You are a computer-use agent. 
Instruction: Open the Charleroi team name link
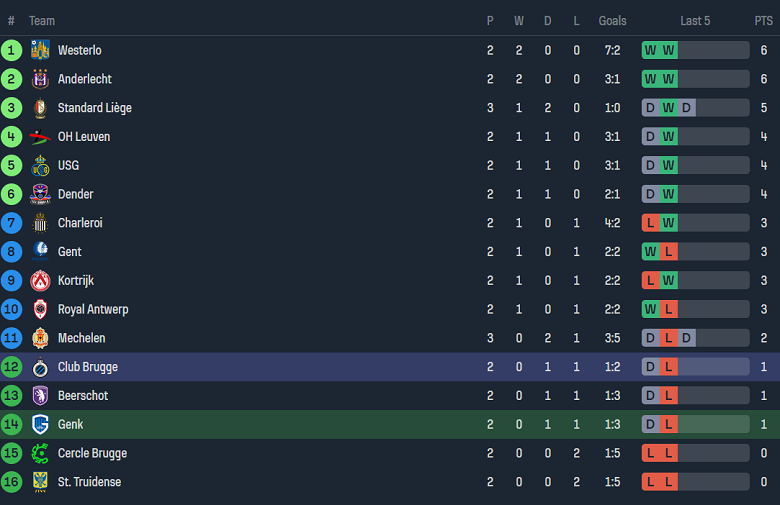coord(80,223)
